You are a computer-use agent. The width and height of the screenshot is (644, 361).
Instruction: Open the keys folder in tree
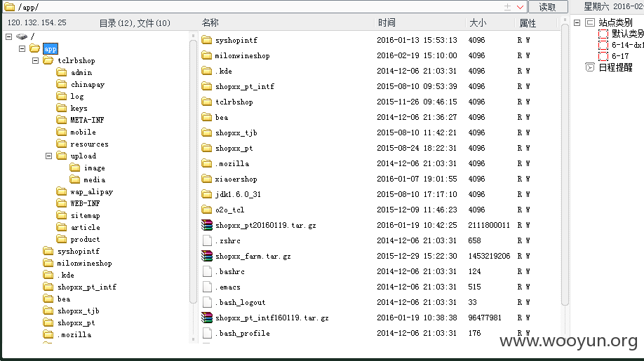coord(79,108)
